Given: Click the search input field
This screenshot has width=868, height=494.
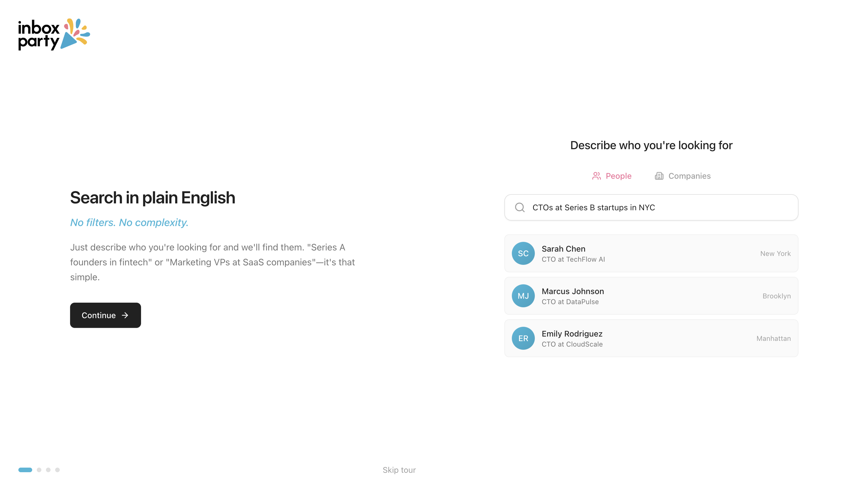Looking at the screenshot, I should [x=659, y=207].
